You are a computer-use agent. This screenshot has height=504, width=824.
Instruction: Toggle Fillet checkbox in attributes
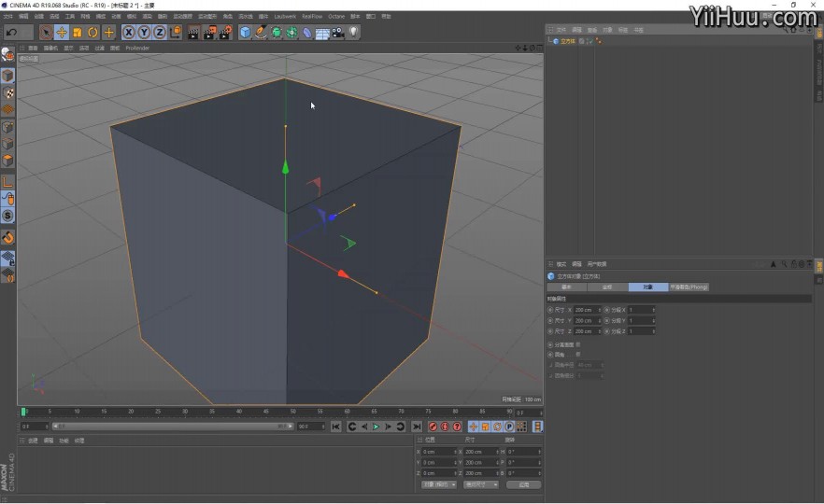[x=578, y=355]
